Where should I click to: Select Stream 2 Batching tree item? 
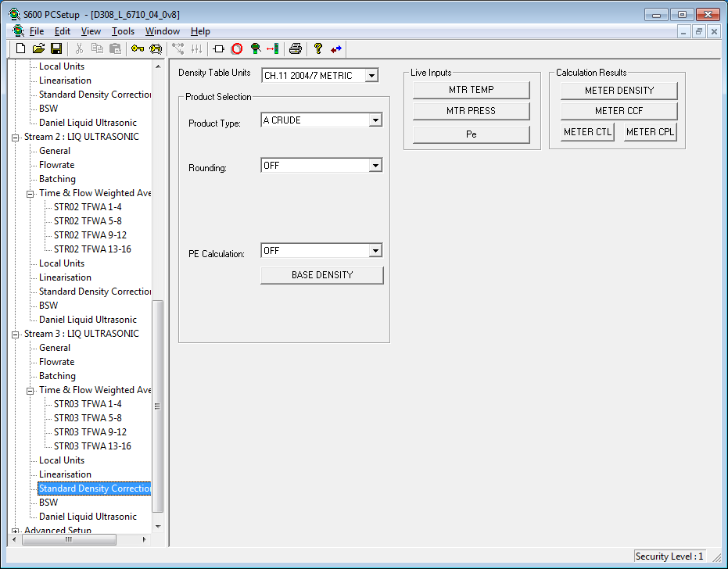[57, 179]
